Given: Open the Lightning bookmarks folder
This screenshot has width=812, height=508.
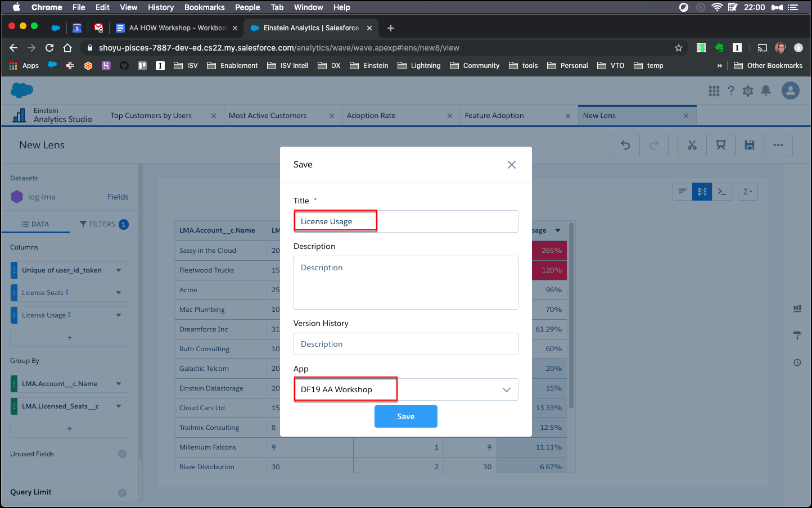Looking at the screenshot, I should tap(419, 66).
